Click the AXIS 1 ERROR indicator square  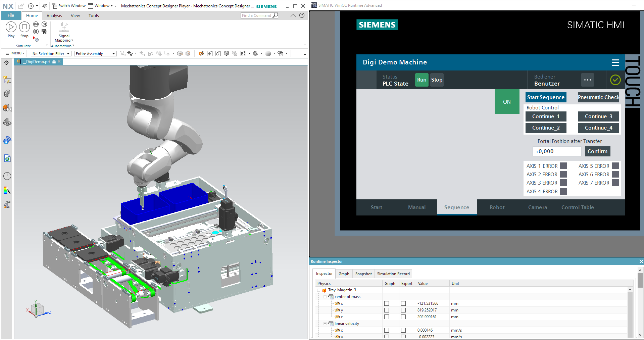tap(563, 166)
